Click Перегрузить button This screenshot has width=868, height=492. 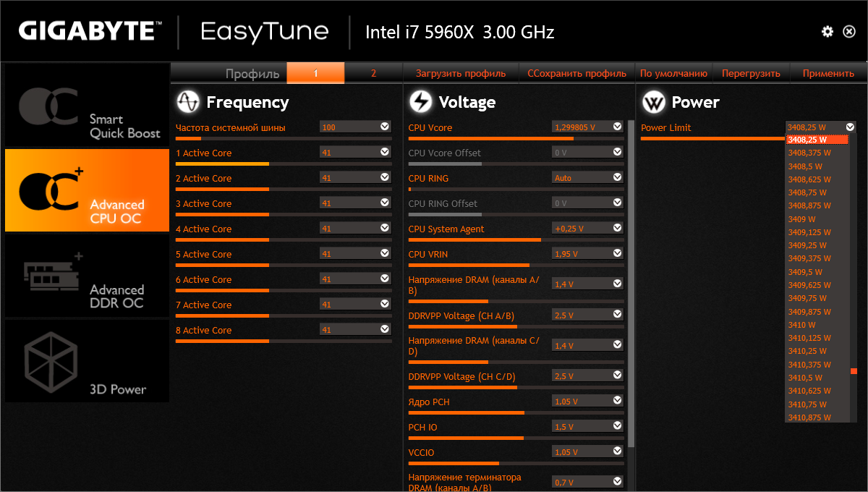(x=751, y=73)
